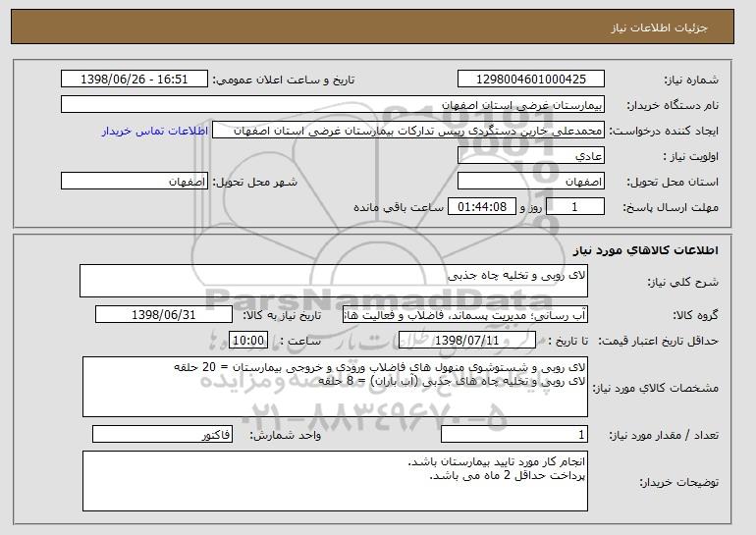Click the label شماره نیاز
This screenshot has height=535, width=756.
[x=691, y=80]
